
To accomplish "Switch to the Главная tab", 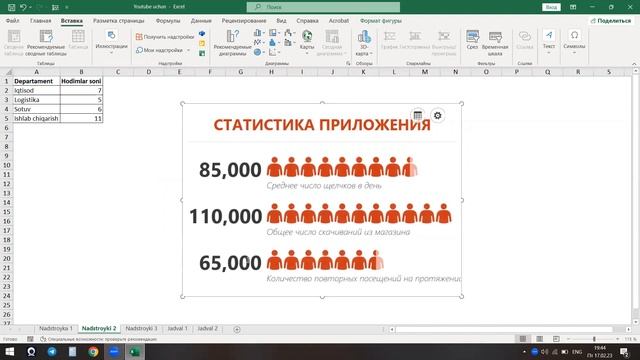I will [40, 20].
